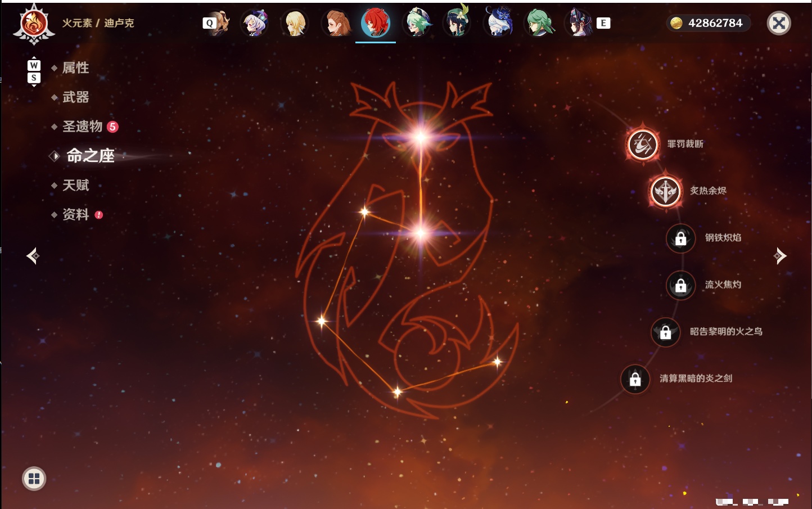The width and height of the screenshot is (812, 509).
Task: Close the character screen with the X
Action: tap(779, 23)
